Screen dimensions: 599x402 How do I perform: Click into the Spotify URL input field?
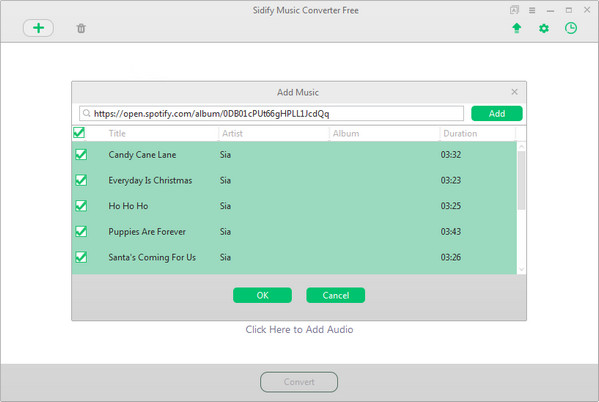272,113
